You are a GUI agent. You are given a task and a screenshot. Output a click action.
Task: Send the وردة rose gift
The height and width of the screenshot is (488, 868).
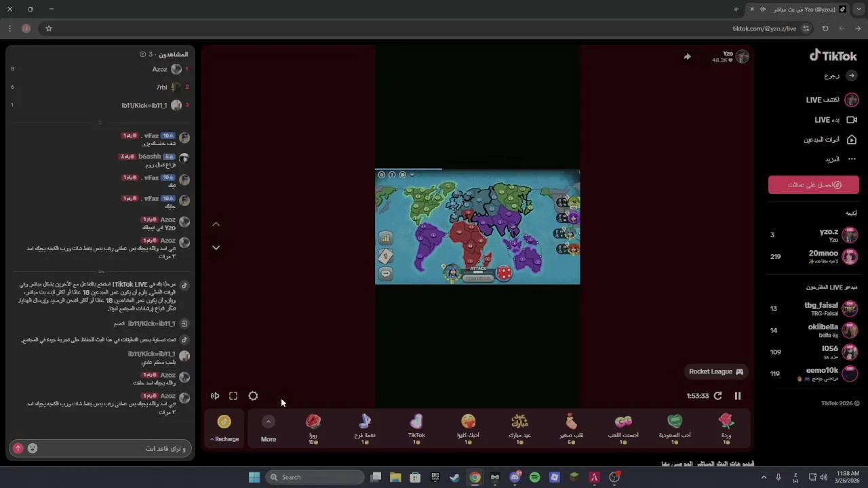click(x=726, y=429)
